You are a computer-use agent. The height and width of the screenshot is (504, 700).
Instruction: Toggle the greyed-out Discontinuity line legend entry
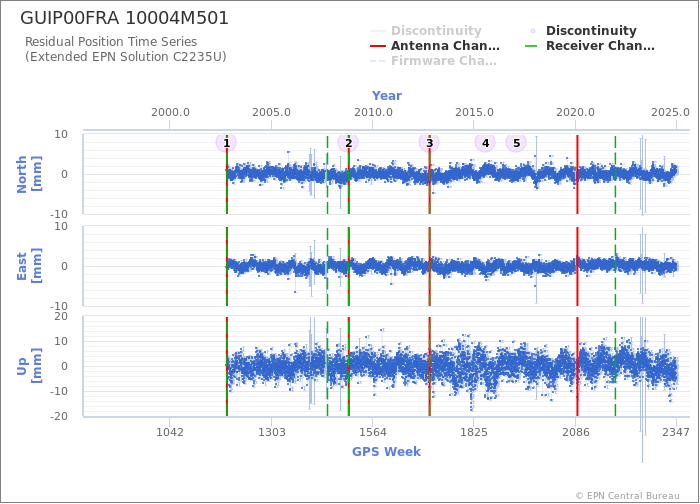(x=426, y=31)
